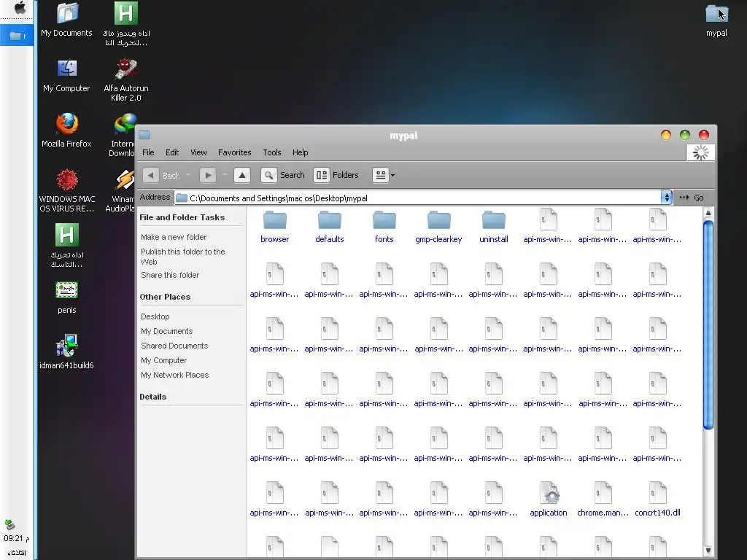Click the address bar path field
747x560 pixels.
coord(417,198)
